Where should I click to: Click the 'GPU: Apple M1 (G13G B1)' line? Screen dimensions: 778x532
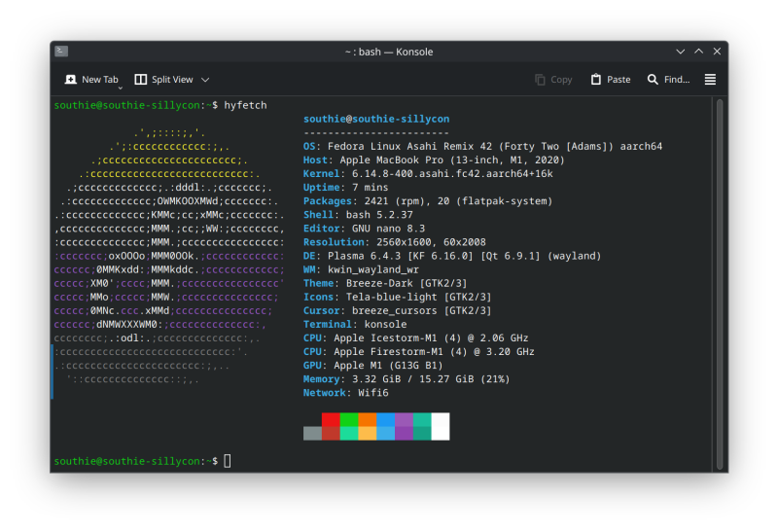coord(373,366)
